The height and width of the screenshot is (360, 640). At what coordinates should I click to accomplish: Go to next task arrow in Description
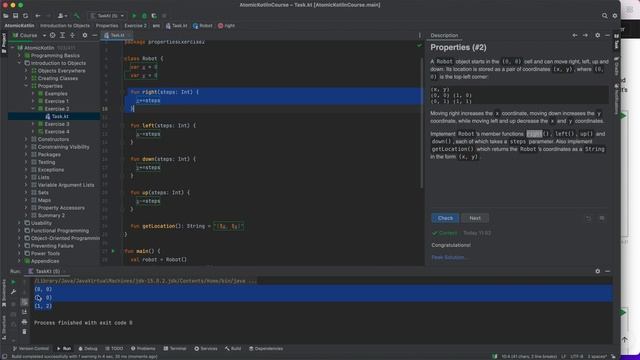[x=585, y=35]
